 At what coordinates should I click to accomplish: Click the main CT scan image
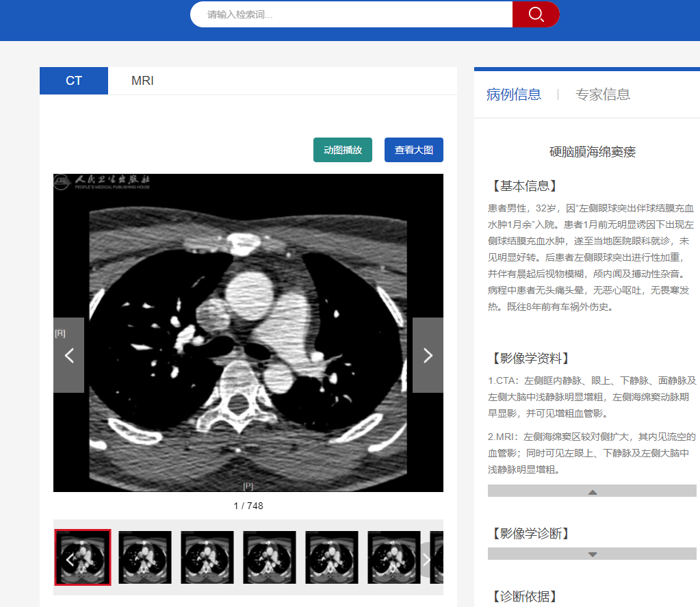pyautogui.click(x=248, y=333)
